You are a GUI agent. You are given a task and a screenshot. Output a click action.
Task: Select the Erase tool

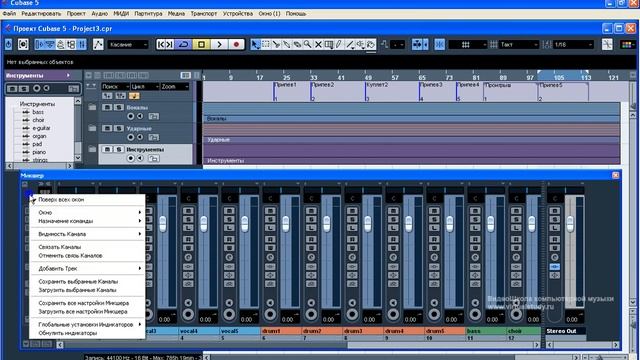click(x=298, y=44)
